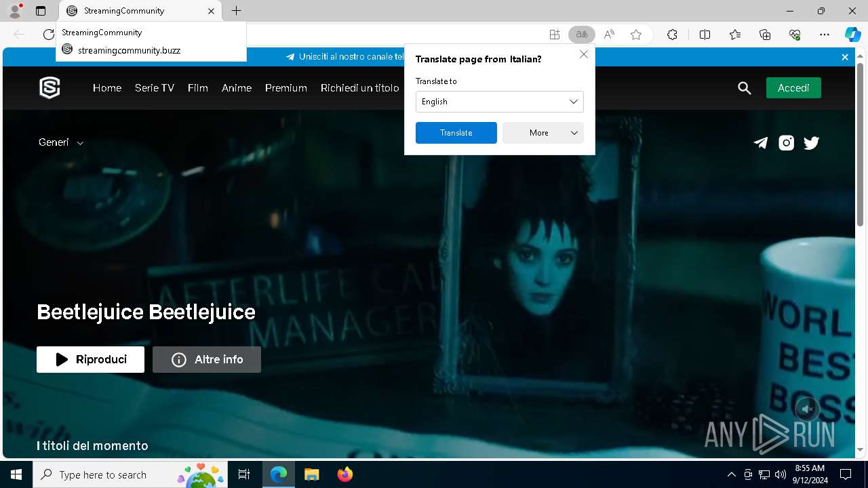Open a new tab

point(236,11)
